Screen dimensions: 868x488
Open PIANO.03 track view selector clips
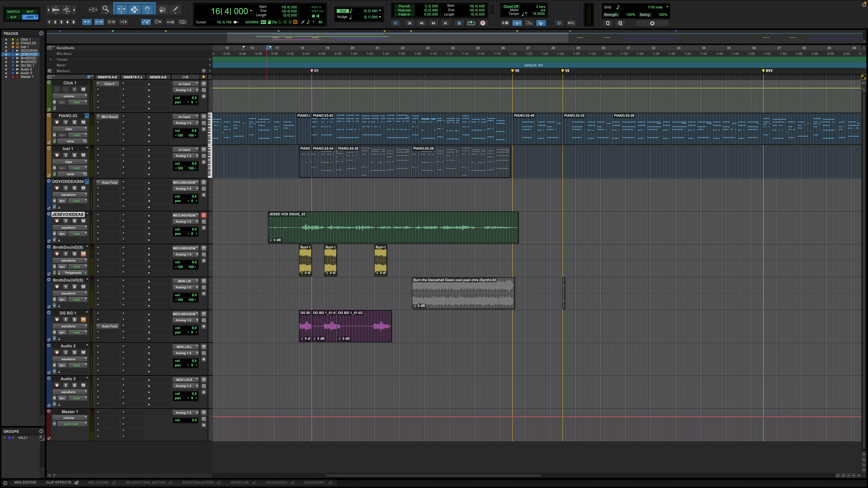click(70, 129)
